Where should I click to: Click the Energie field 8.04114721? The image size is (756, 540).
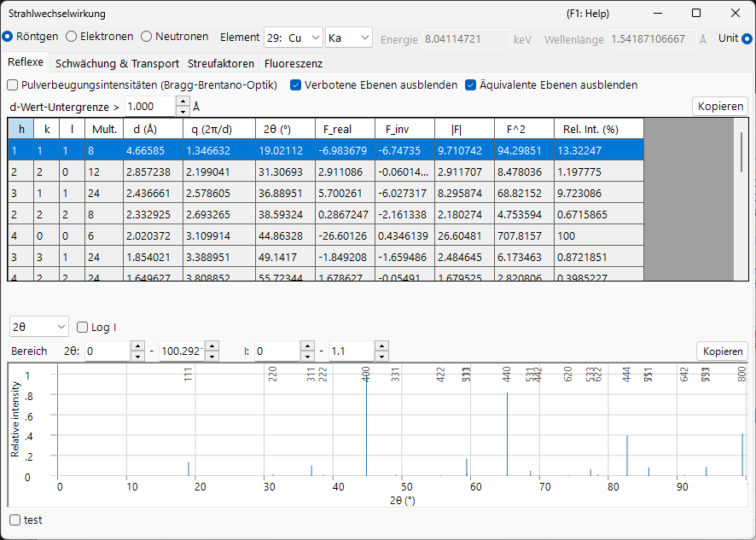tap(467, 39)
